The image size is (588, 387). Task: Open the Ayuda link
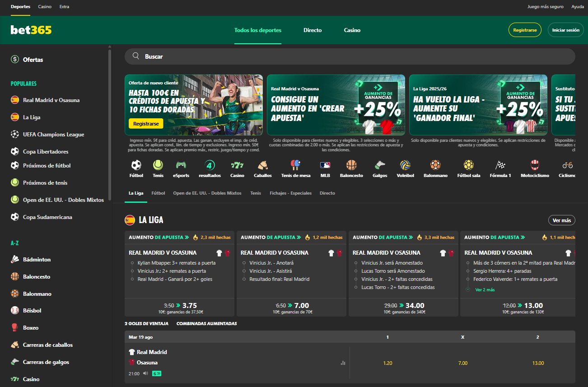[578, 7]
